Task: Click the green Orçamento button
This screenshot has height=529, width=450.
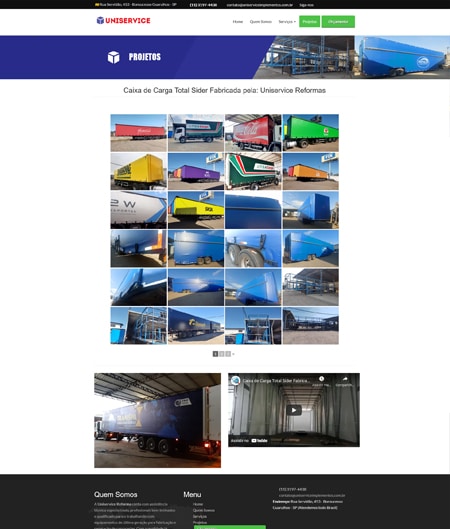Action: [x=338, y=22]
